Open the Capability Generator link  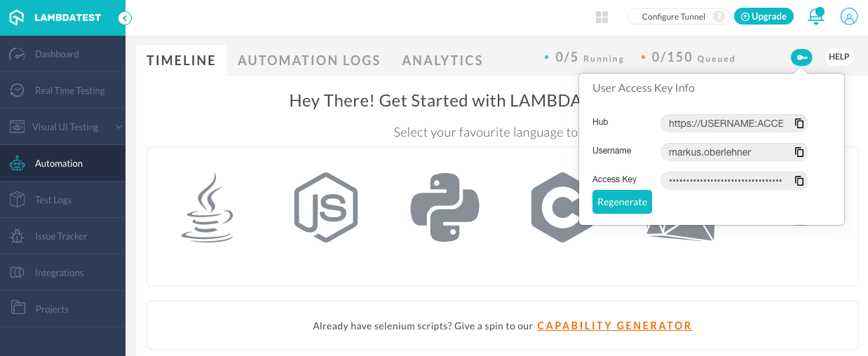615,326
